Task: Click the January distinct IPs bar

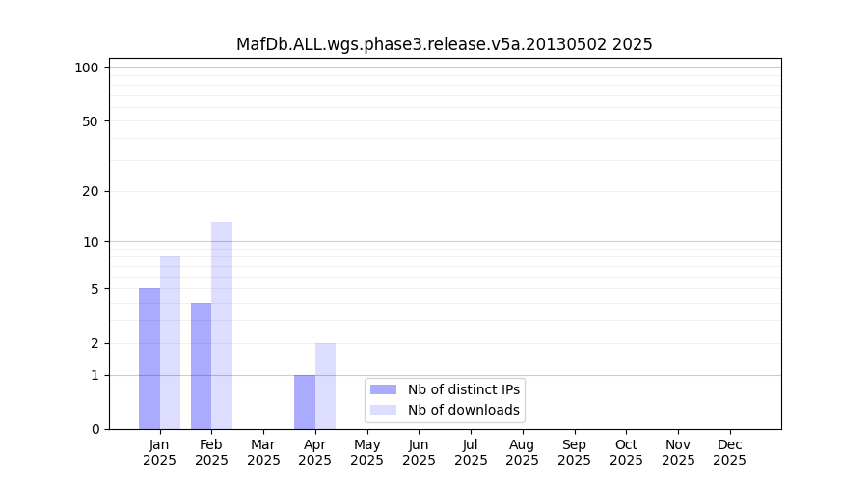Action: (x=149, y=359)
